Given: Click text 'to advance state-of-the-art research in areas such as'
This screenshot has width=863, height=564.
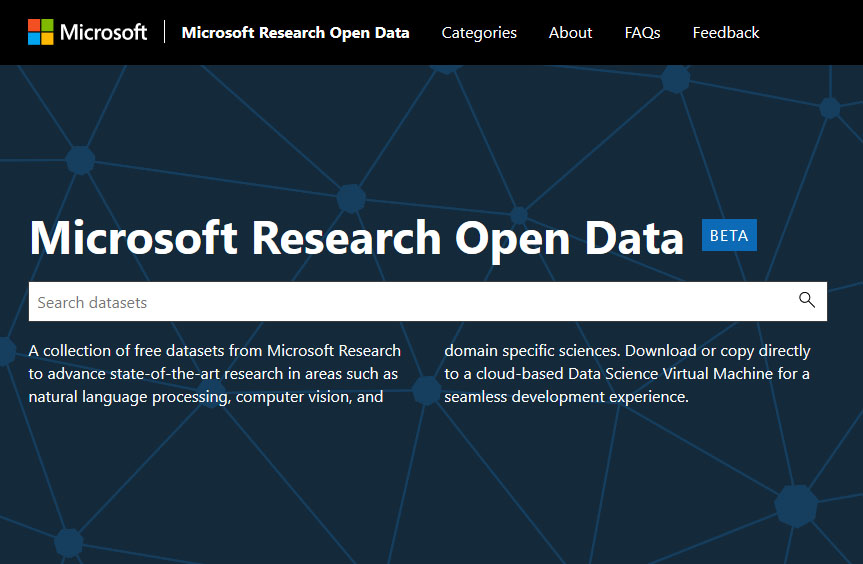Looking at the screenshot, I should click(213, 374).
